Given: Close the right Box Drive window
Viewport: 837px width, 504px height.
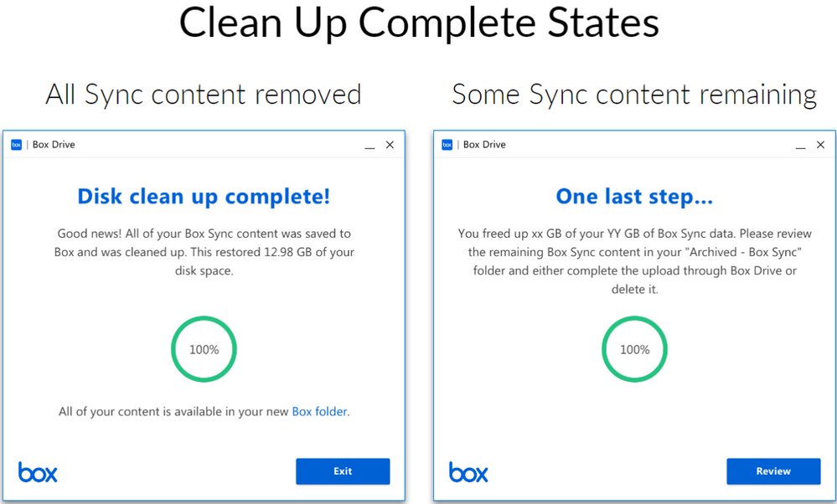Looking at the screenshot, I should (x=820, y=144).
